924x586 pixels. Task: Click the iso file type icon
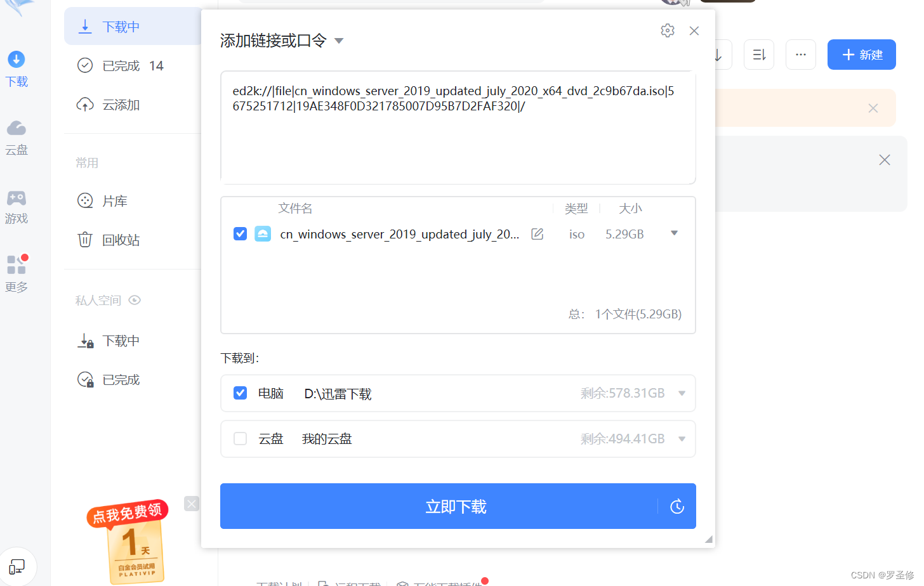263,233
